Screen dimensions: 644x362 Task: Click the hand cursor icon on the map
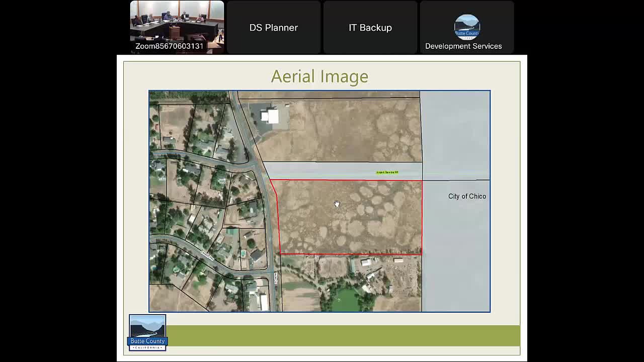click(x=337, y=205)
